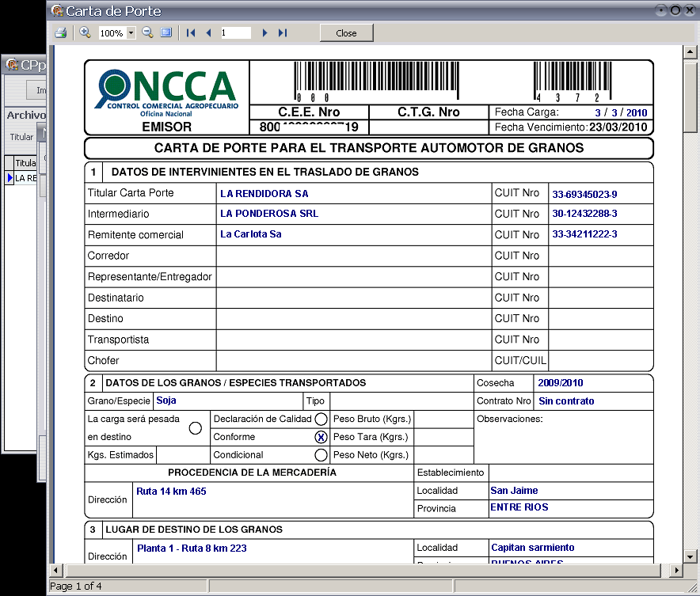Print the Carta de Porte report
The height and width of the screenshot is (596, 700).
point(61,32)
